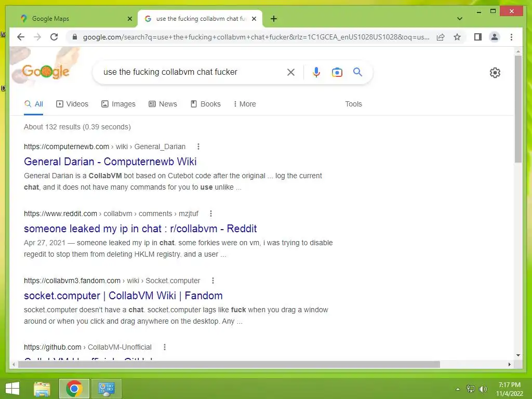
Task: Click the Google doodle logo
Action: [45, 71]
